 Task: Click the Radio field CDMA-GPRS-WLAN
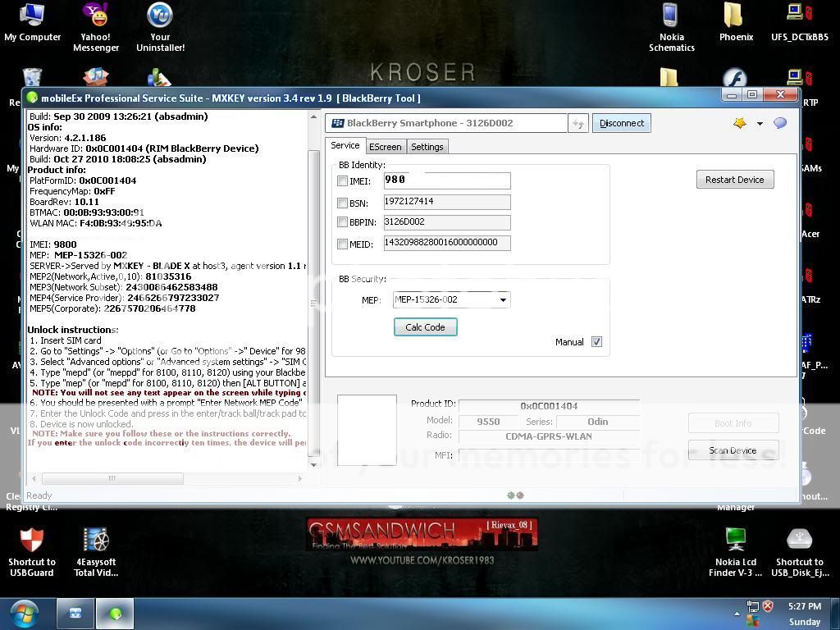(x=549, y=436)
